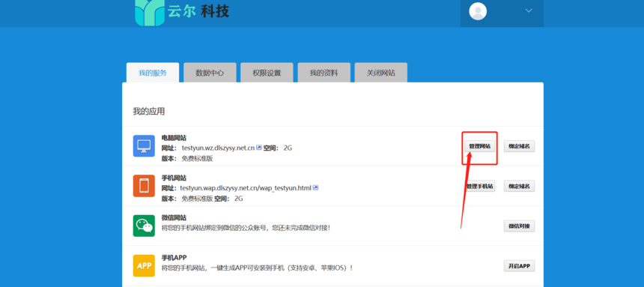Open the 权限设置 tab
This screenshot has height=287, width=644.
[267, 73]
